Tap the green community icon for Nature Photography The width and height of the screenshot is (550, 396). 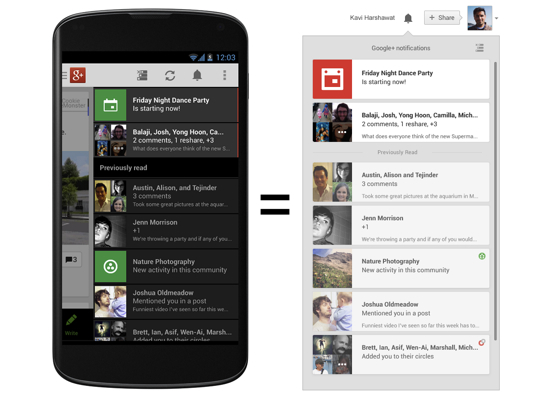tap(110, 267)
